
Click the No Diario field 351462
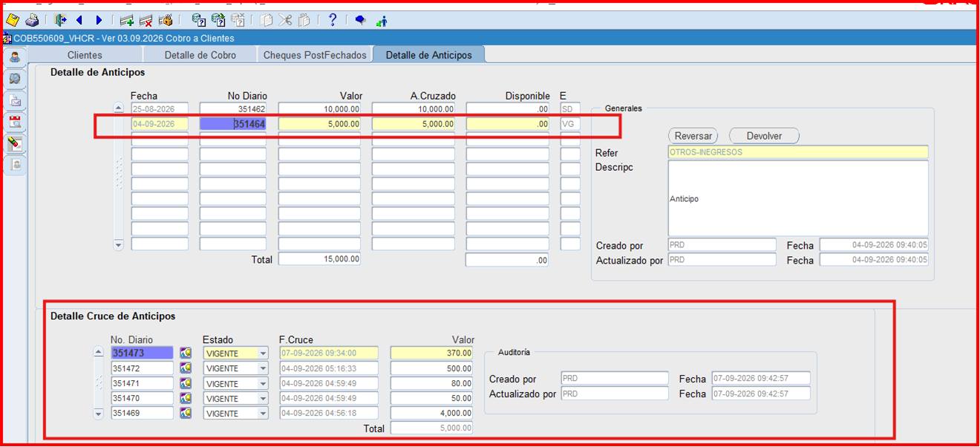(x=233, y=109)
